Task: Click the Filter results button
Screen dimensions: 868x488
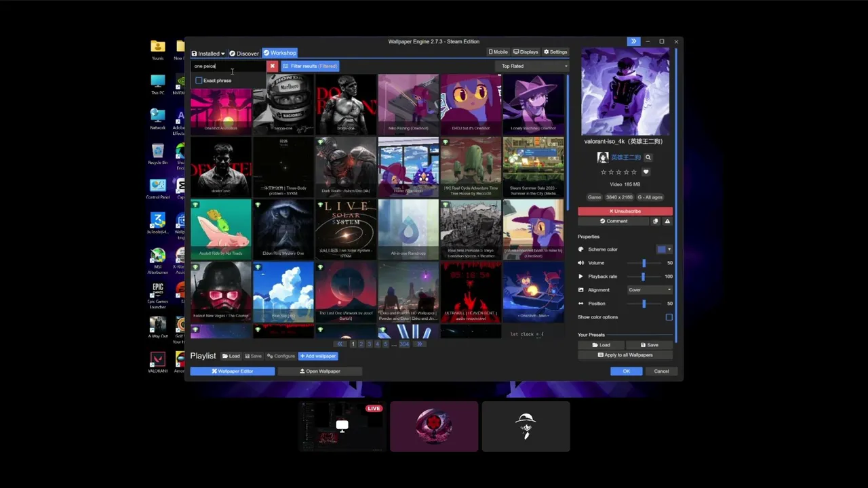Action: tap(310, 66)
